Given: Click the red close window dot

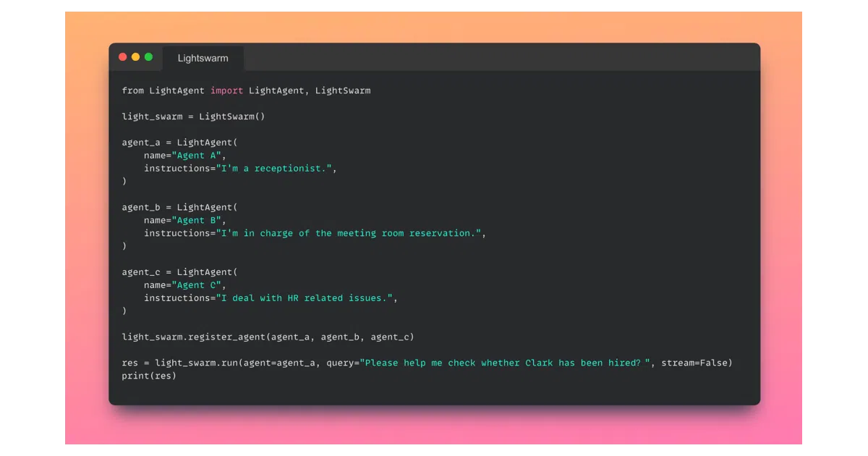Looking at the screenshot, I should [x=122, y=57].
